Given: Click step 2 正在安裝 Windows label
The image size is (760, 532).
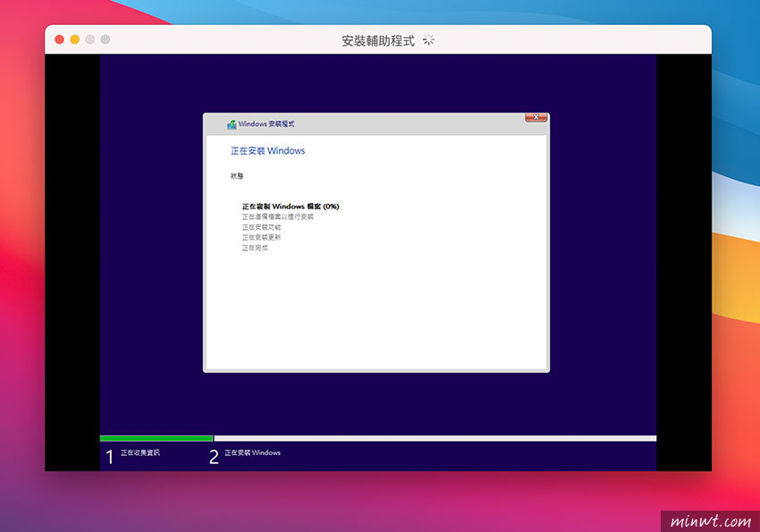Looking at the screenshot, I should [x=252, y=452].
